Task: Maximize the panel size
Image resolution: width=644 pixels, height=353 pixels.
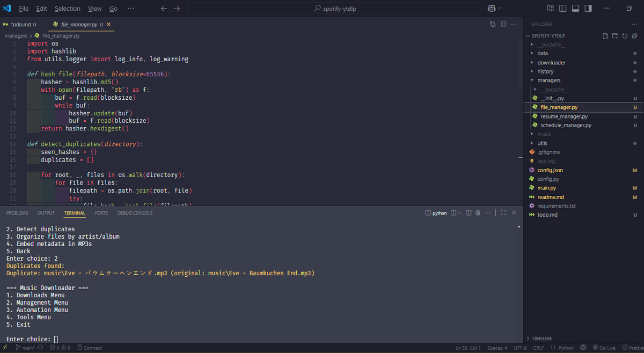Action: coord(503,213)
